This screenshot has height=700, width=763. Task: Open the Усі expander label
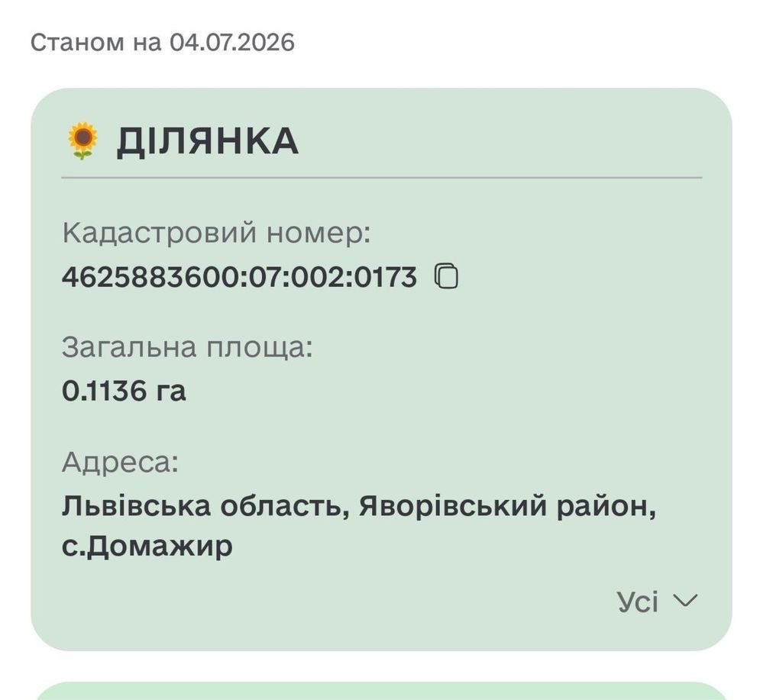click(x=638, y=602)
